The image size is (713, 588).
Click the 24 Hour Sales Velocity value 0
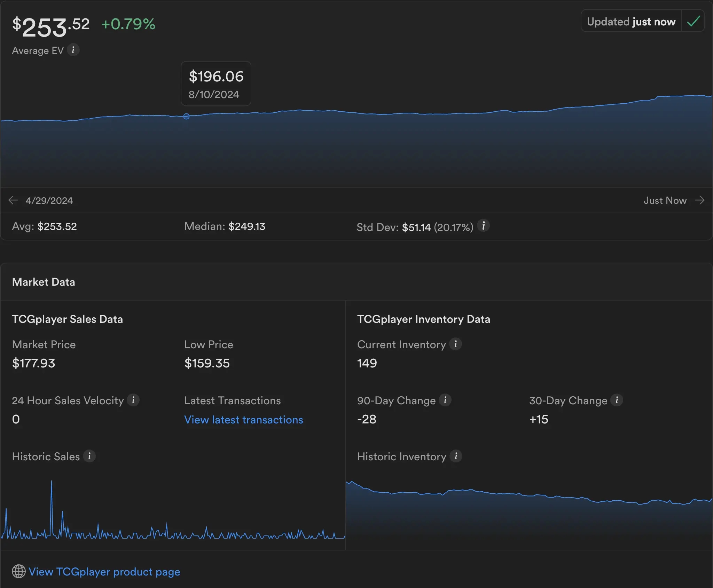click(16, 419)
